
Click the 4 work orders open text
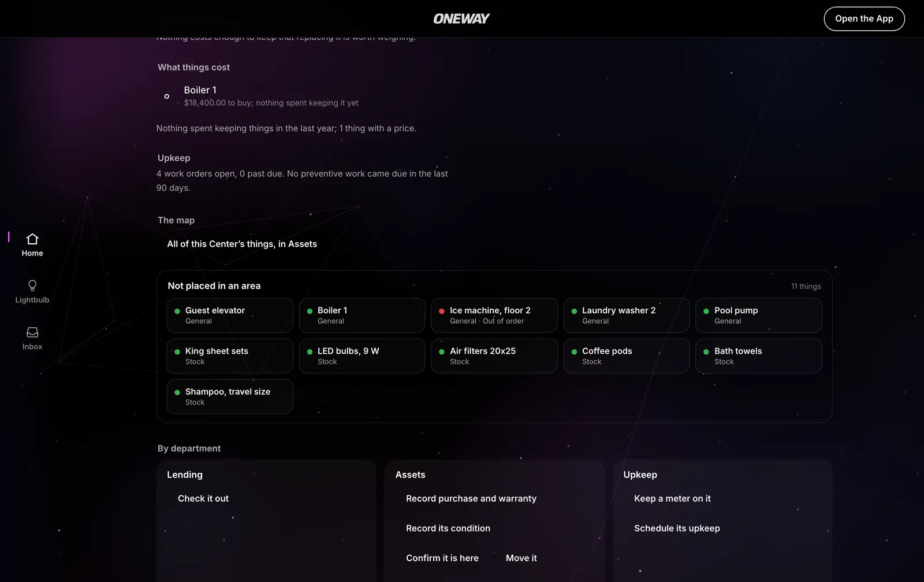pos(302,180)
